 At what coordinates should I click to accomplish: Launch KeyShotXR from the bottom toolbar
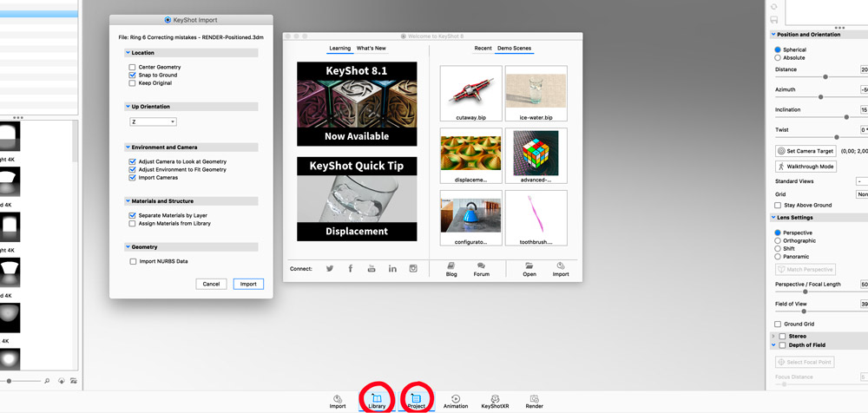(x=495, y=402)
